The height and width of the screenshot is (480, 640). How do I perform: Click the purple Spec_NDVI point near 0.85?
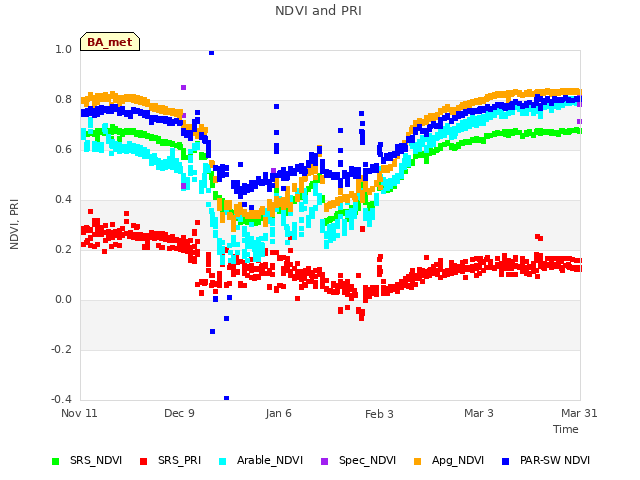[x=184, y=87]
